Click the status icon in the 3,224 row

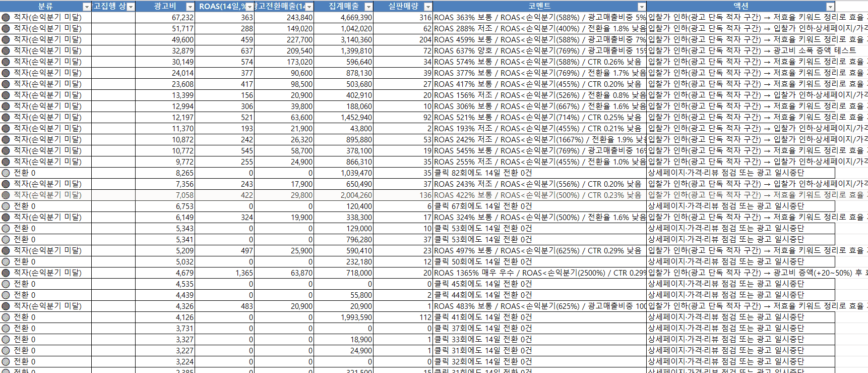[x=6, y=361]
